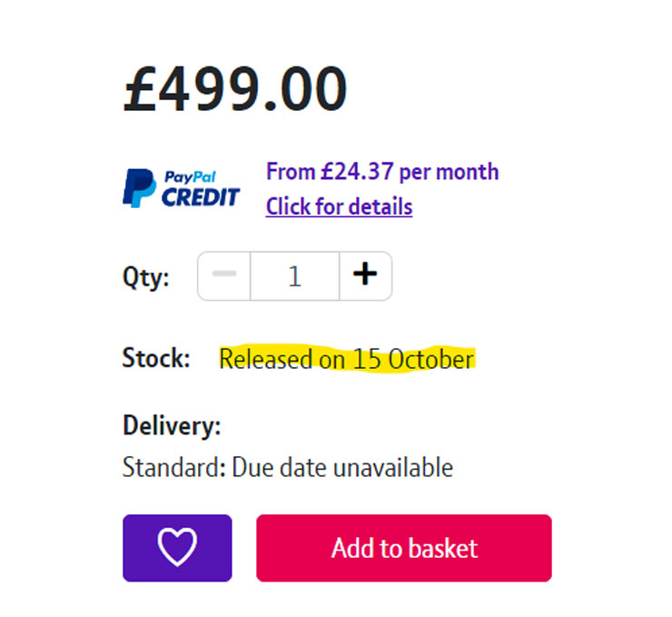Click the Stock: label
672x617 pixels.
[156, 358]
